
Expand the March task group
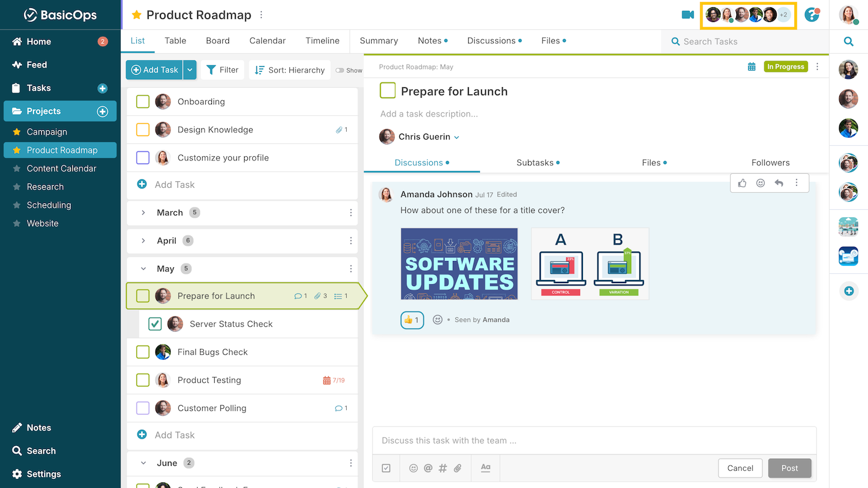(x=143, y=213)
